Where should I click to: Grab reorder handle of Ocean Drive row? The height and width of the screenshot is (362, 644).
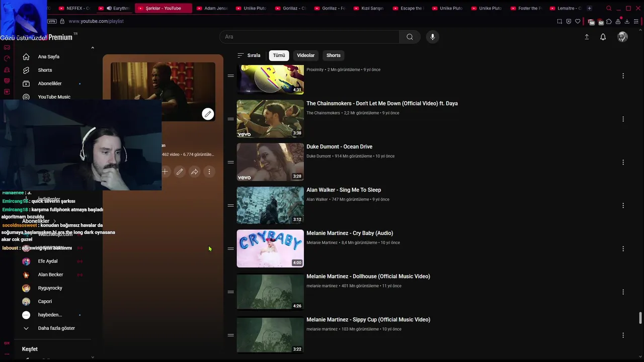pyautogui.click(x=230, y=162)
